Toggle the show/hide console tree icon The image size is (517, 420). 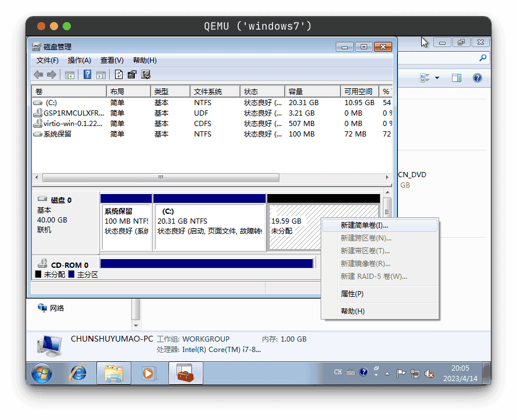click(70, 75)
